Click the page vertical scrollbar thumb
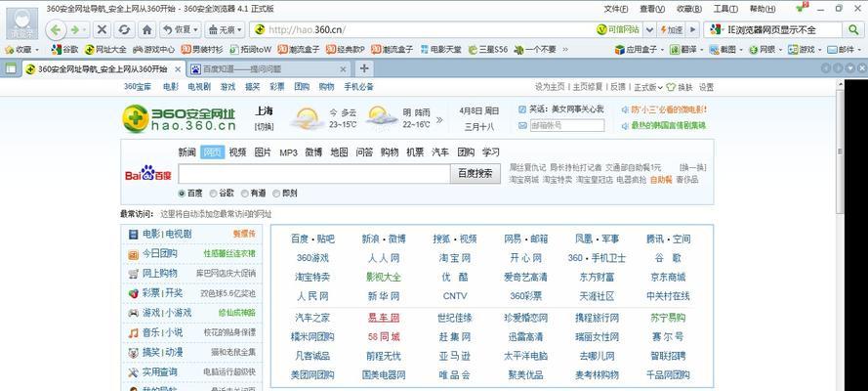Screen dimensions: 868x391 840,152
